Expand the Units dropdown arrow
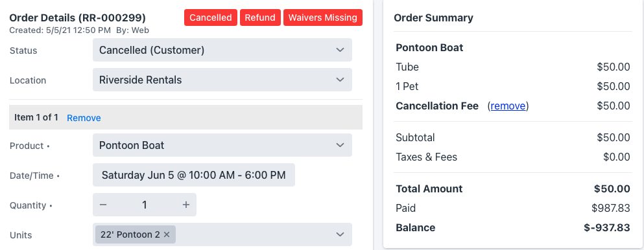This screenshot has height=250, width=644. tap(340, 234)
